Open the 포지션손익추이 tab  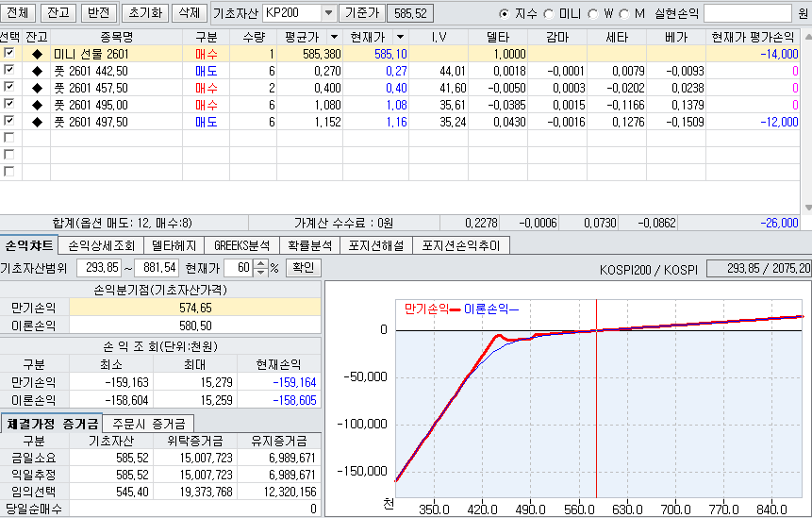coord(461,245)
